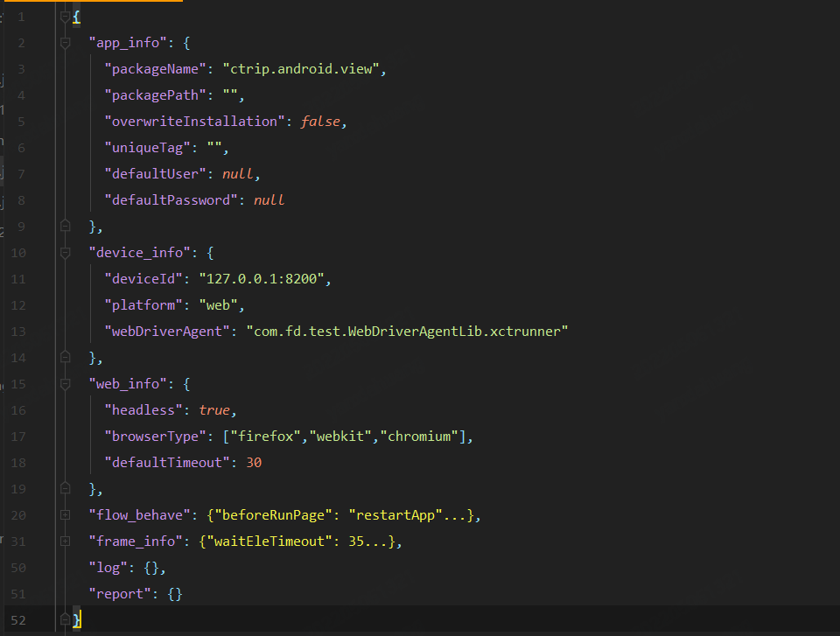Click the true value on line 16
Viewport: 840px width, 636px height.
[214, 410]
